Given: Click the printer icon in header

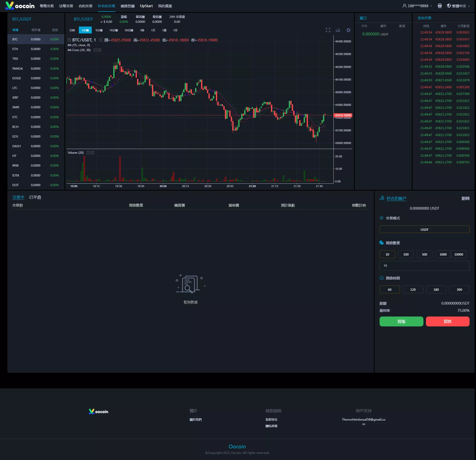Looking at the screenshot, I should 440,6.
